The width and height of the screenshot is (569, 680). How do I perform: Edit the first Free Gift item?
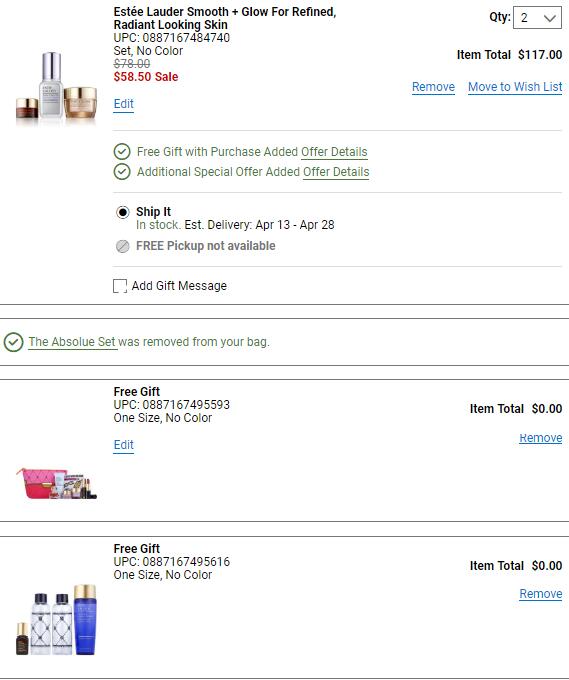tap(124, 445)
